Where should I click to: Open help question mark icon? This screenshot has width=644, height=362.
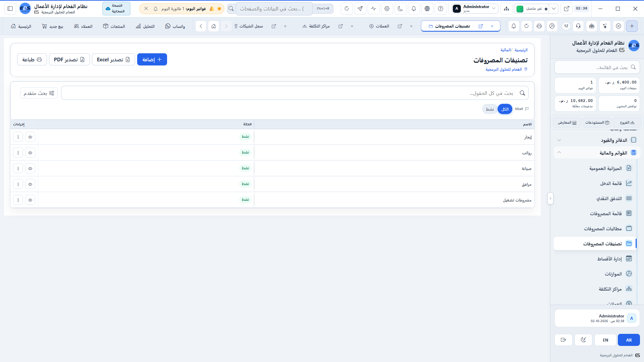(440, 9)
